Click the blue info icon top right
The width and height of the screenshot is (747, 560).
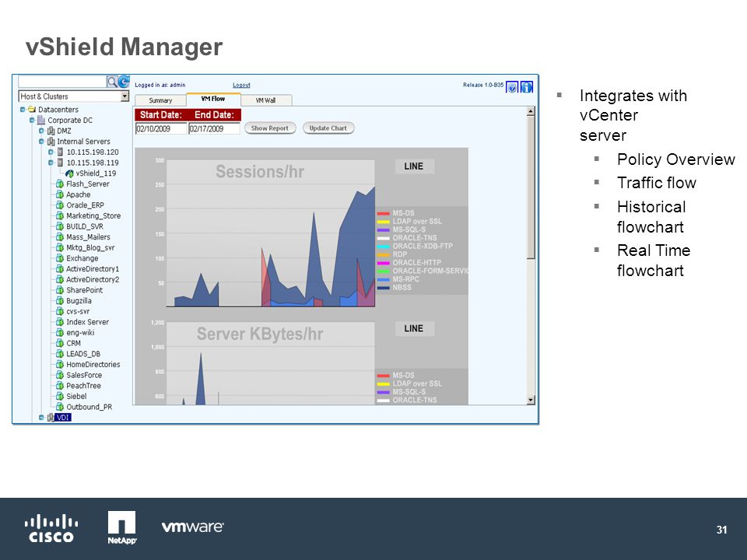(527, 87)
